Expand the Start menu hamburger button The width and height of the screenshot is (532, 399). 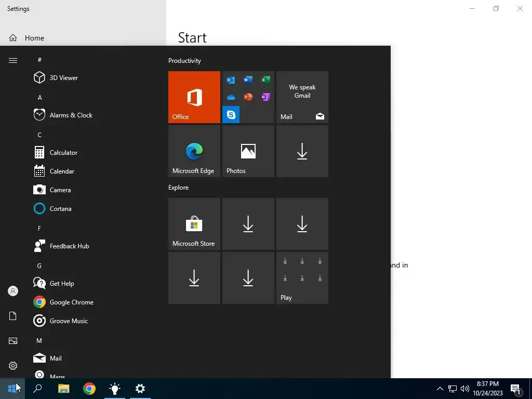[x=13, y=60]
